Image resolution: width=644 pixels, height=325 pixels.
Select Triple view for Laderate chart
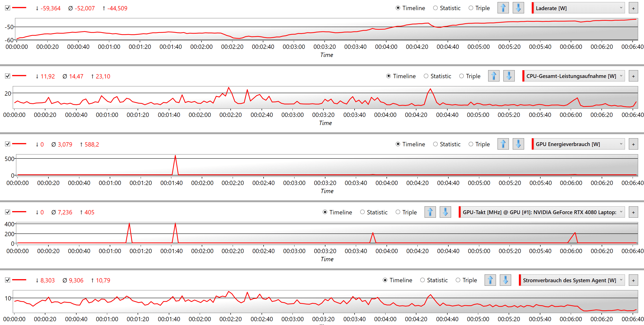[x=479, y=8]
